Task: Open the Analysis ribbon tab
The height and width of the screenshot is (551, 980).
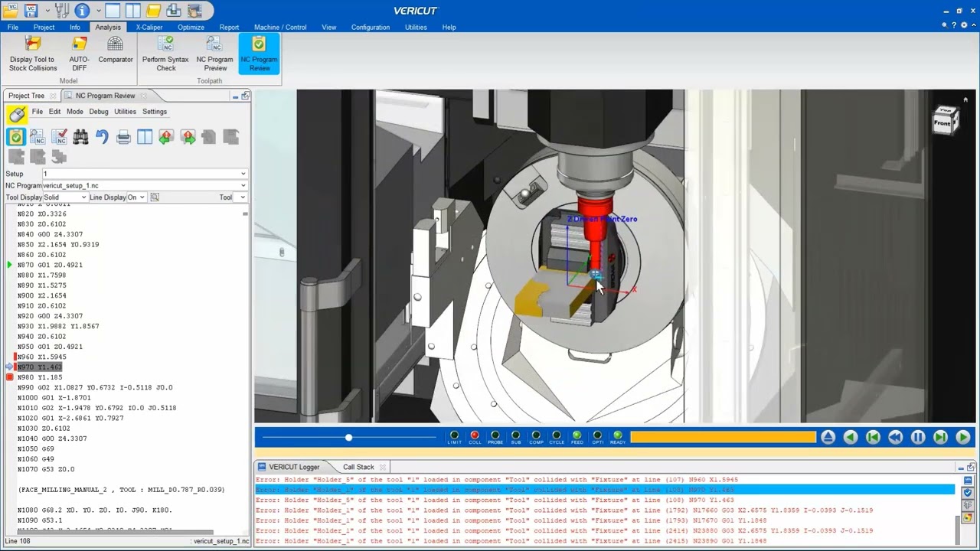Action: point(108,27)
